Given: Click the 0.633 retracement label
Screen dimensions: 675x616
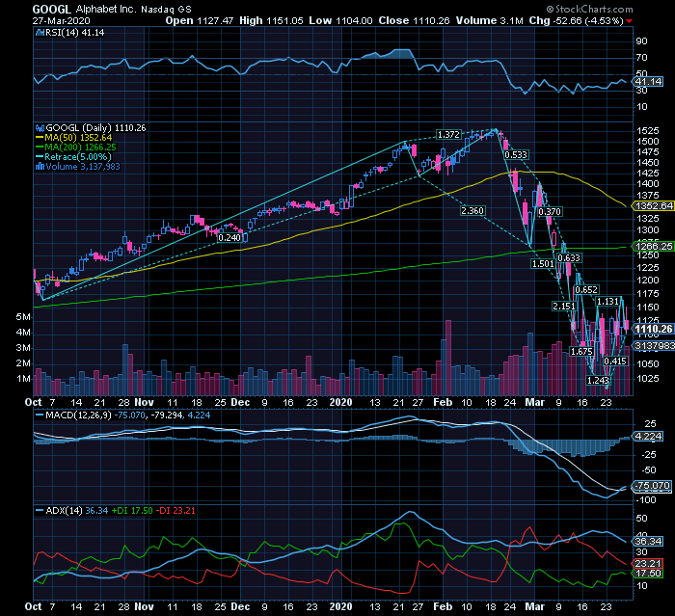Looking at the screenshot, I should pos(569,258).
